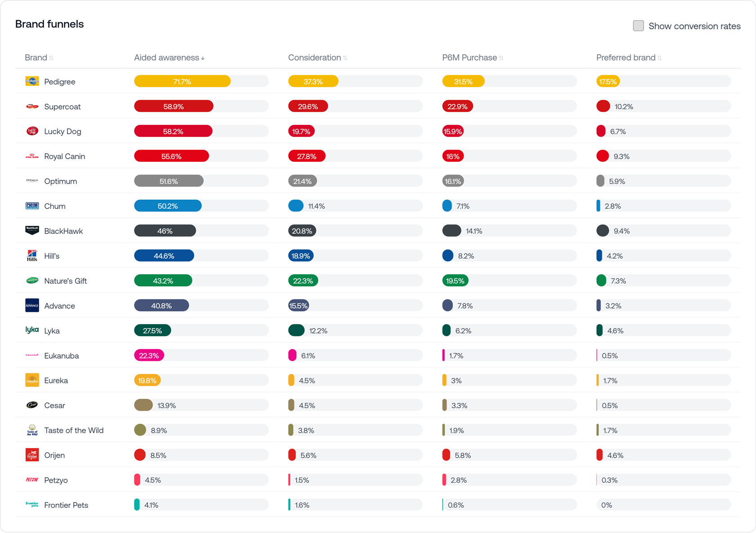
Task: Click the Frontier Pets logo
Action: click(x=32, y=505)
